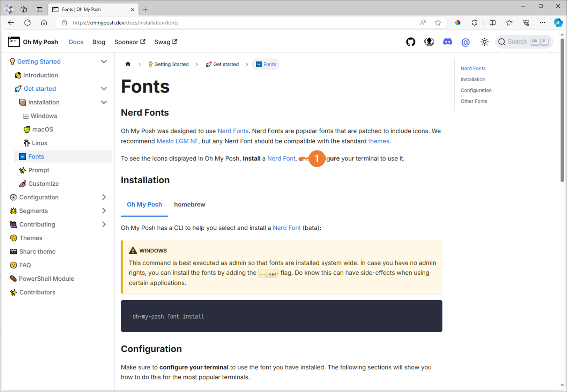Screen dimensions: 567x392
Task: Open Introduction in sidebar
Action: click(40, 75)
